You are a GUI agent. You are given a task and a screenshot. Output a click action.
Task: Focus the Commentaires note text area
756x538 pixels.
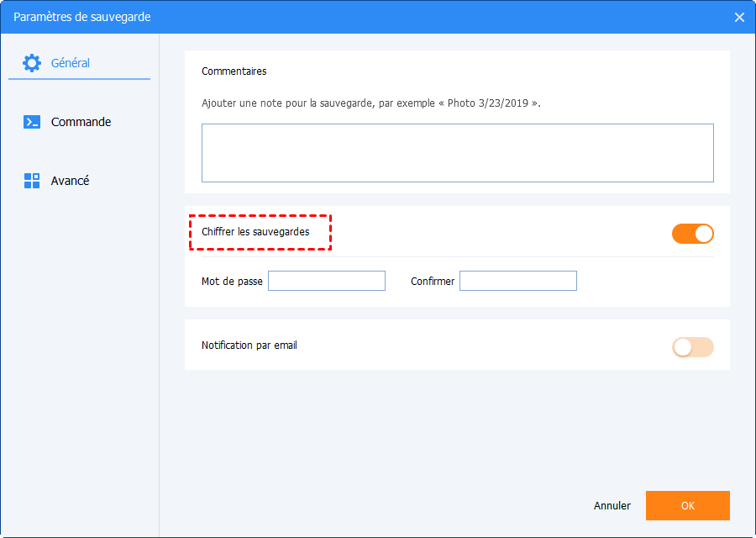coord(458,153)
